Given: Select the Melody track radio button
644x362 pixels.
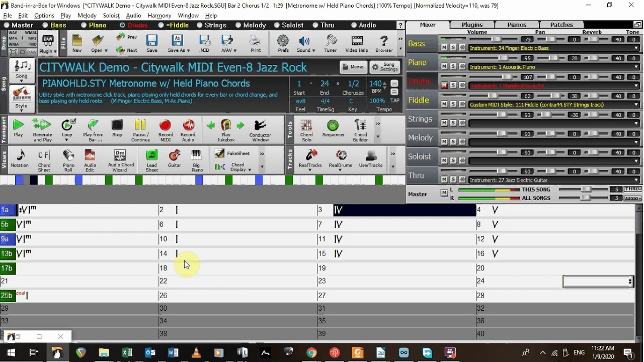Looking at the screenshot, I should point(238,25).
